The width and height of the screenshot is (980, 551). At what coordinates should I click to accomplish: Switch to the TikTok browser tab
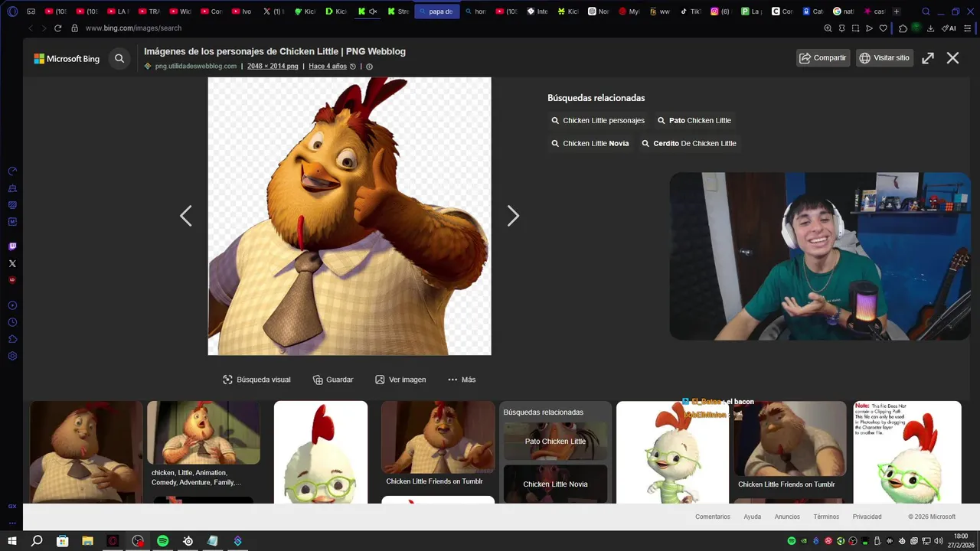pos(690,11)
